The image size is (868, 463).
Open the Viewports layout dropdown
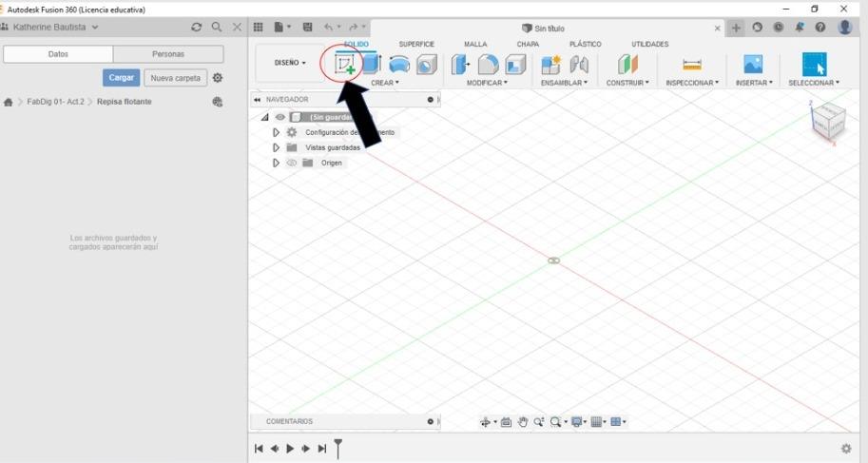(618, 422)
